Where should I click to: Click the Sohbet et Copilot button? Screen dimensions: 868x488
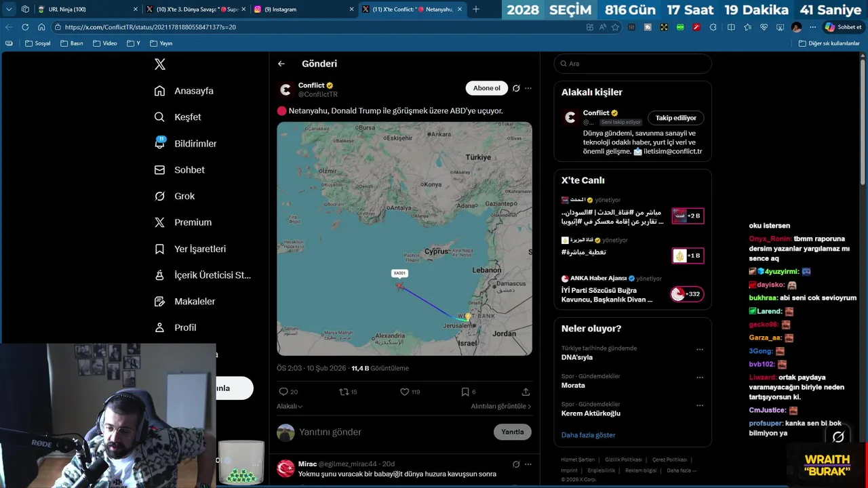[843, 27]
